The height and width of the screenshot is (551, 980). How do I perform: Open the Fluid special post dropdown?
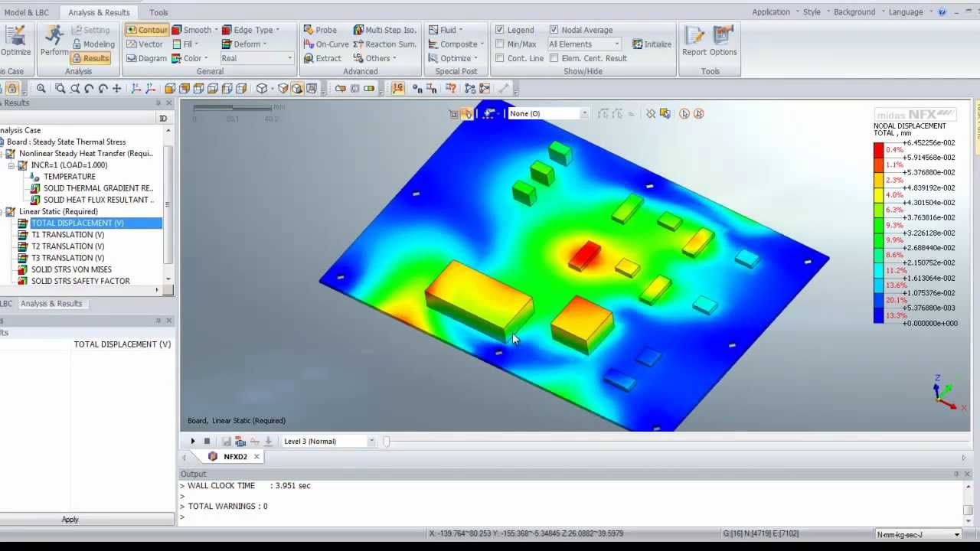point(446,30)
